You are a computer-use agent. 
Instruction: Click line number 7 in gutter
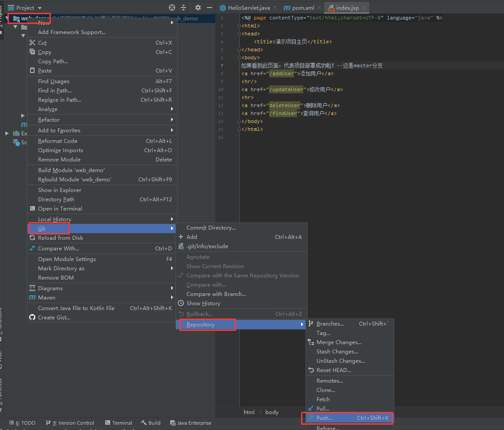click(x=222, y=65)
